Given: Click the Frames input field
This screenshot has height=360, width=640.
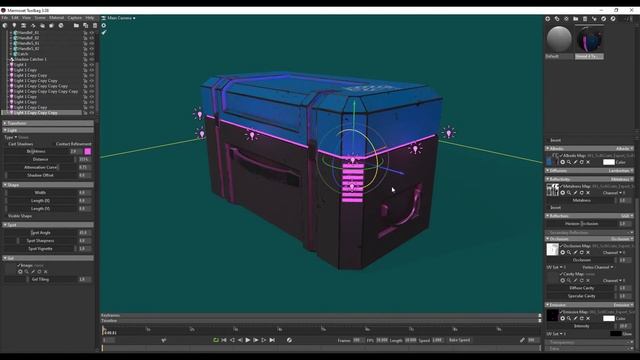Looking at the screenshot, I should tap(358, 340).
